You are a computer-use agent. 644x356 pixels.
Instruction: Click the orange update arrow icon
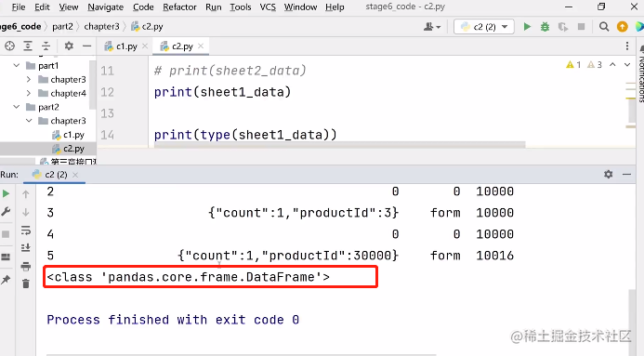(623, 27)
